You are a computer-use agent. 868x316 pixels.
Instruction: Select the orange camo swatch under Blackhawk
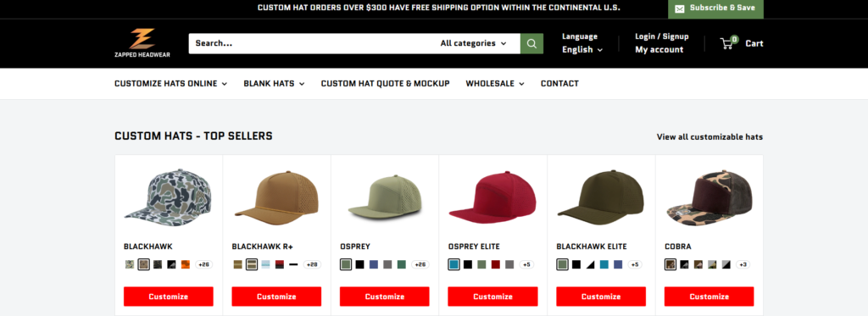(x=186, y=264)
